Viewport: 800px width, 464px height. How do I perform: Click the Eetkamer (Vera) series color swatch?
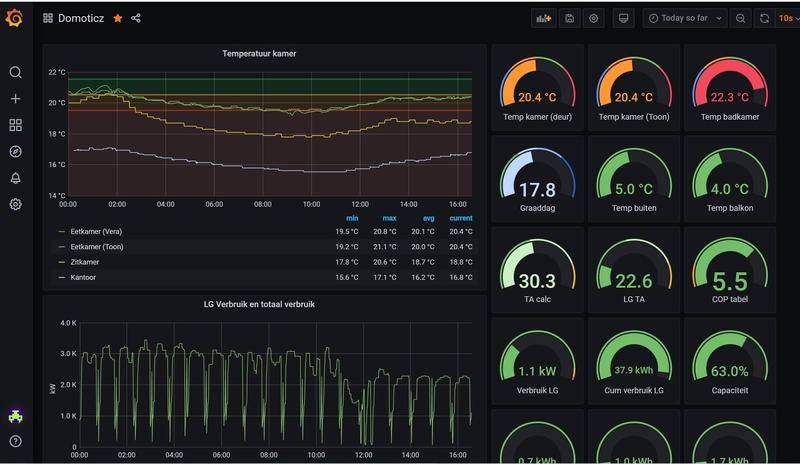62,232
